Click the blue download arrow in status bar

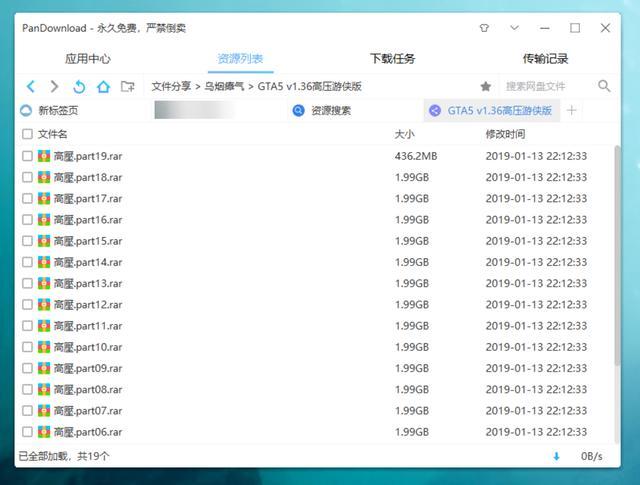tap(556, 456)
